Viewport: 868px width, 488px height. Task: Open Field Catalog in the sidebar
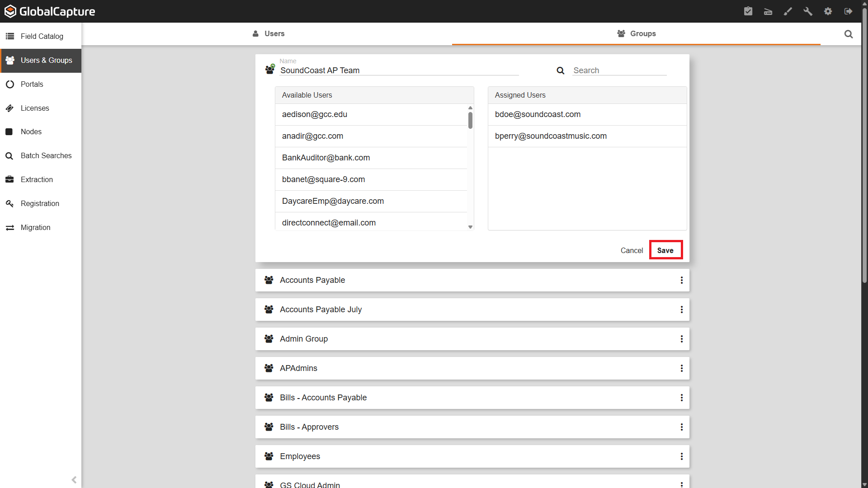click(x=41, y=36)
